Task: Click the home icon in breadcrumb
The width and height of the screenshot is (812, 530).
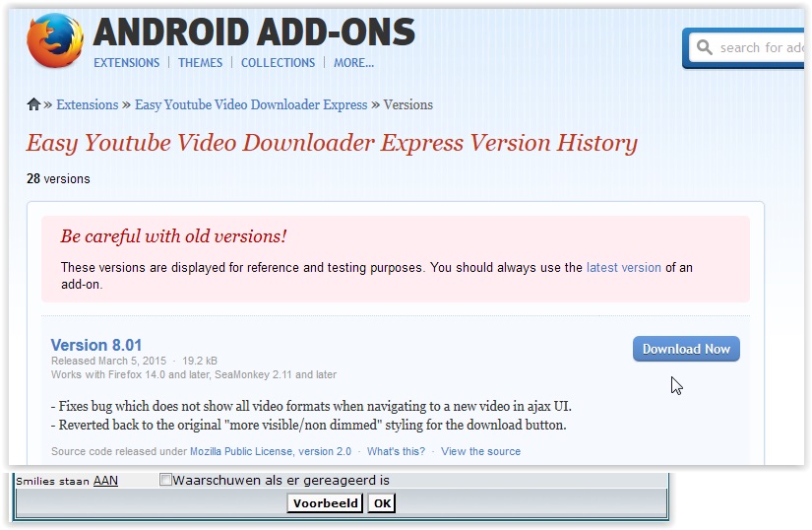Action: [33, 104]
